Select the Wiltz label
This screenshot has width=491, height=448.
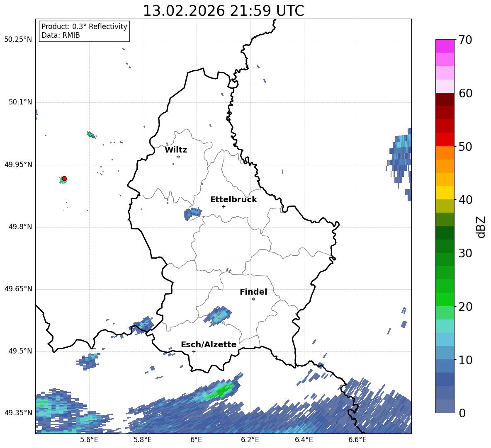click(x=176, y=150)
